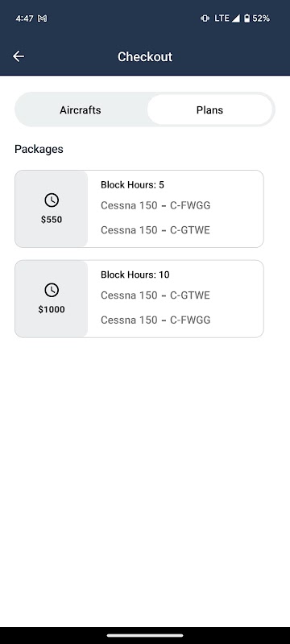This screenshot has height=644, width=290.
Task: Switch to the Aircrafts tab
Action: pos(80,110)
